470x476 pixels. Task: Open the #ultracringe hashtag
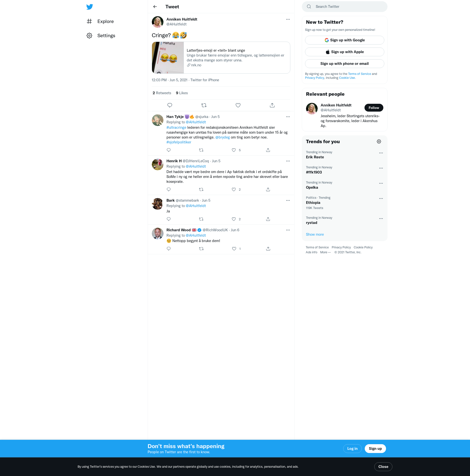click(176, 127)
